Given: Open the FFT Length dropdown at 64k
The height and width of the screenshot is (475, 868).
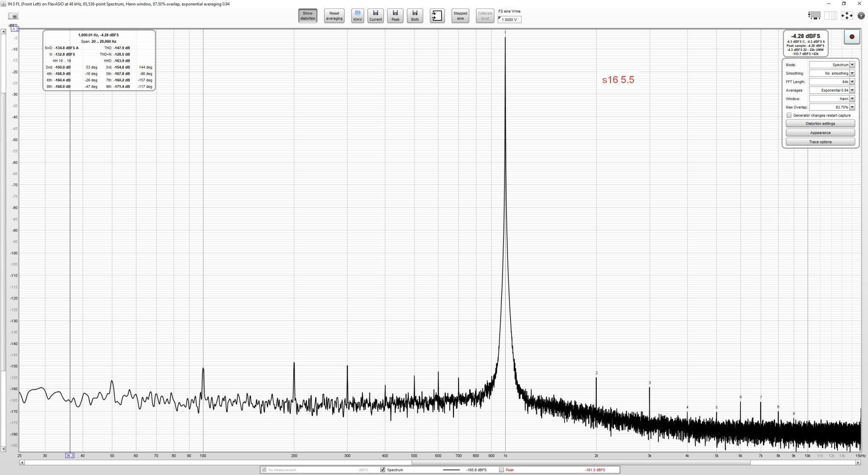Looking at the screenshot, I should (x=832, y=82).
